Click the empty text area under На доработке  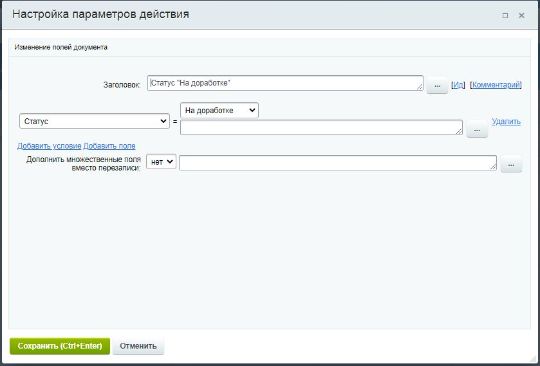[x=321, y=127]
